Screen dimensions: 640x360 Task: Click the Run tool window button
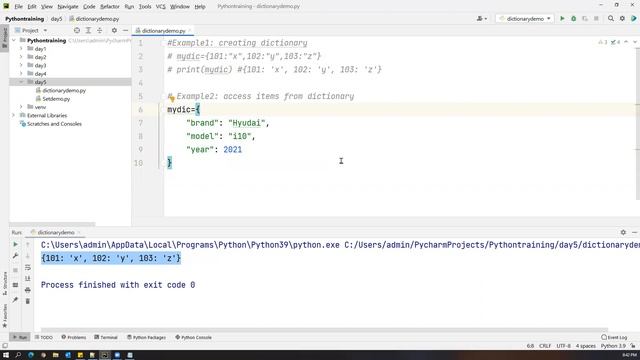(x=20, y=338)
